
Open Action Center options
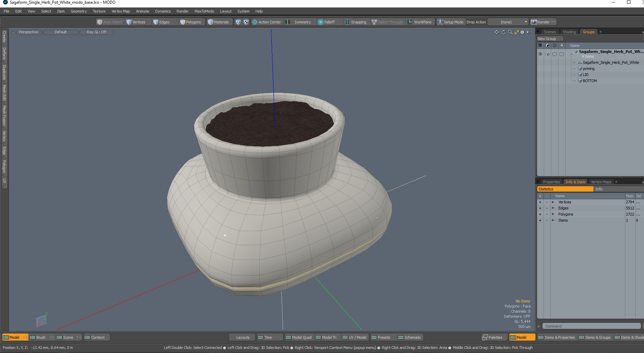(x=267, y=22)
